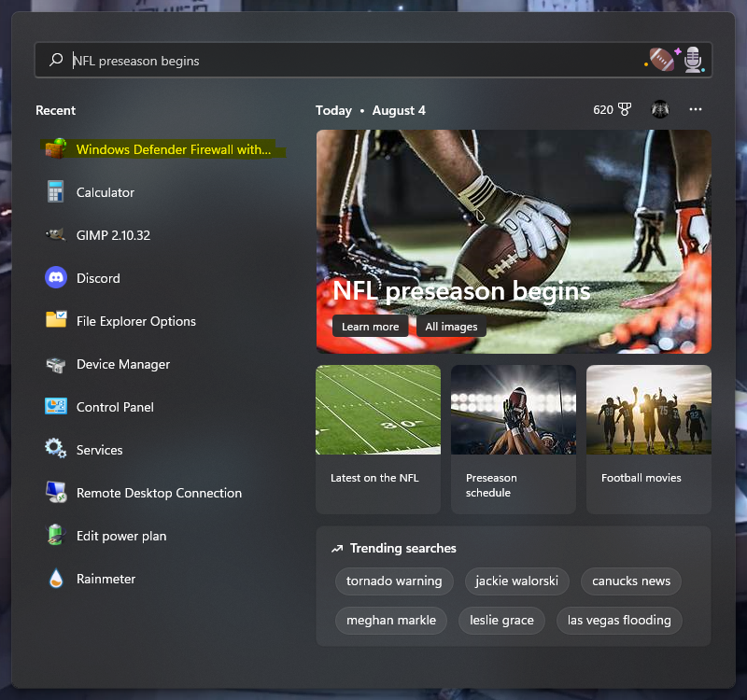Screen dimensions: 747x700
Task: Search trending topic las vegas flooding
Action: pos(619,620)
